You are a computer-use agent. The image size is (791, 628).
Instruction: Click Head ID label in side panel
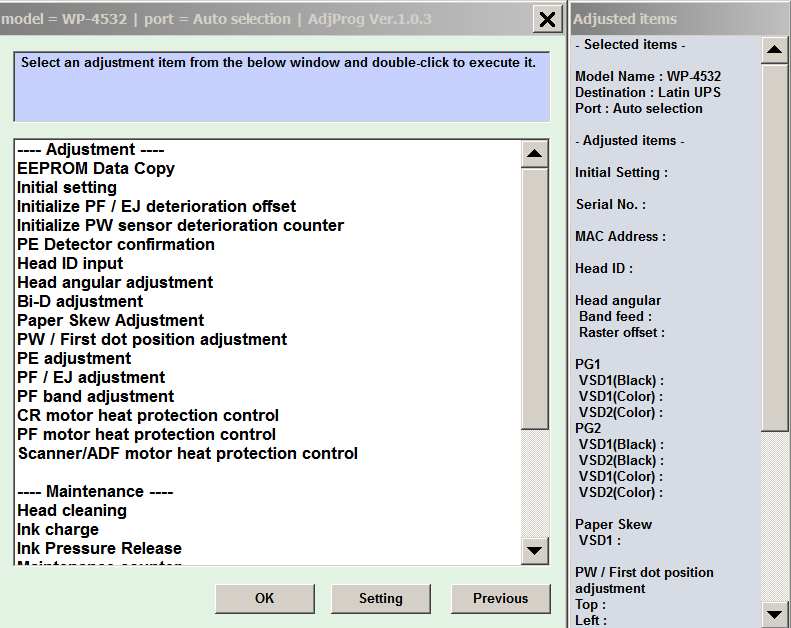604,269
